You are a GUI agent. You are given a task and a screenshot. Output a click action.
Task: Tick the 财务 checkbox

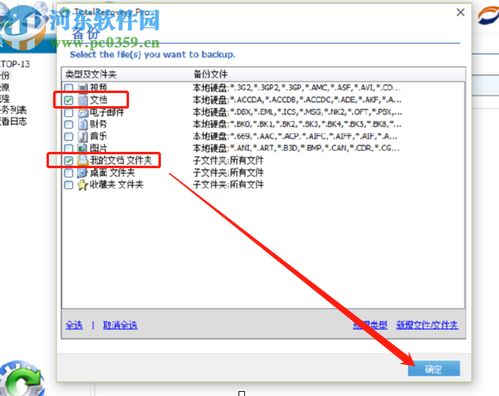coord(69,124)
